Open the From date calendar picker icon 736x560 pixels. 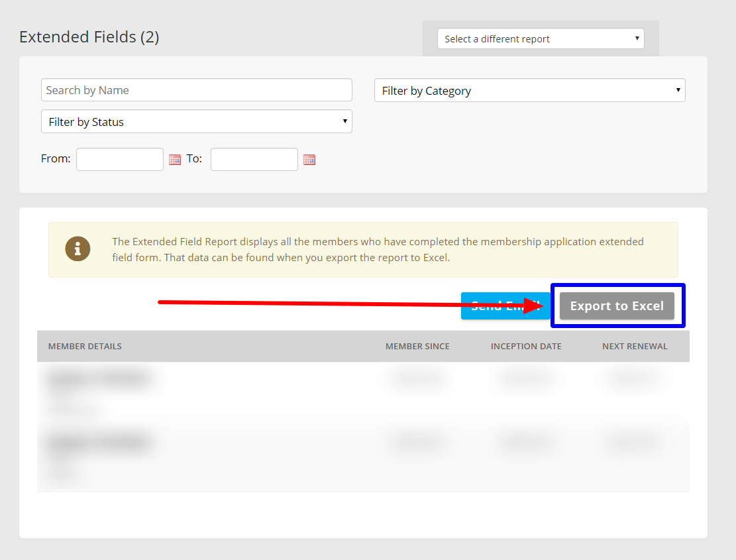175,160
